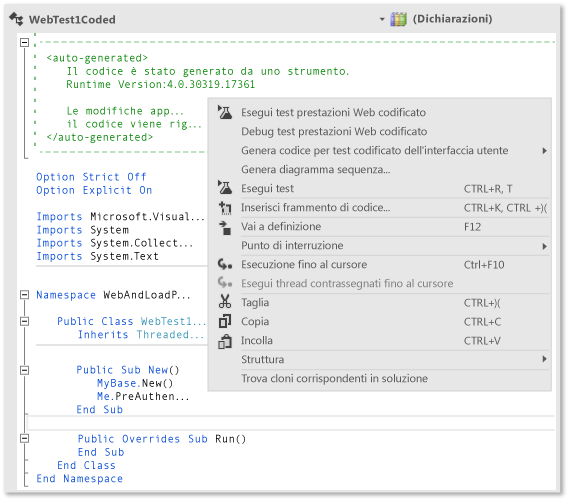Choose Genera diagramma sequenza
Viewport: 569px width, 501px height.
click(x=316, y=169)
